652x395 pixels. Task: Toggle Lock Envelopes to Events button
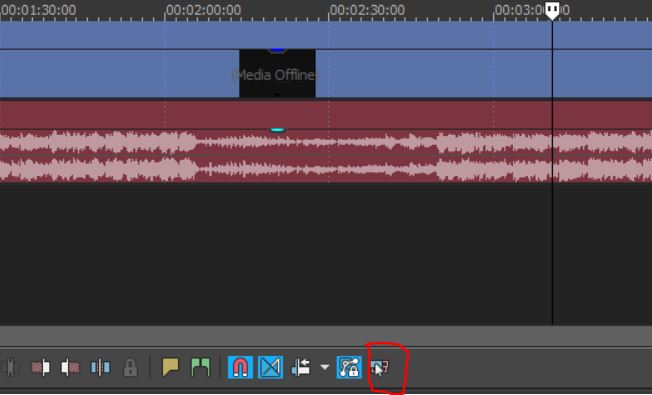coord(349,368)
